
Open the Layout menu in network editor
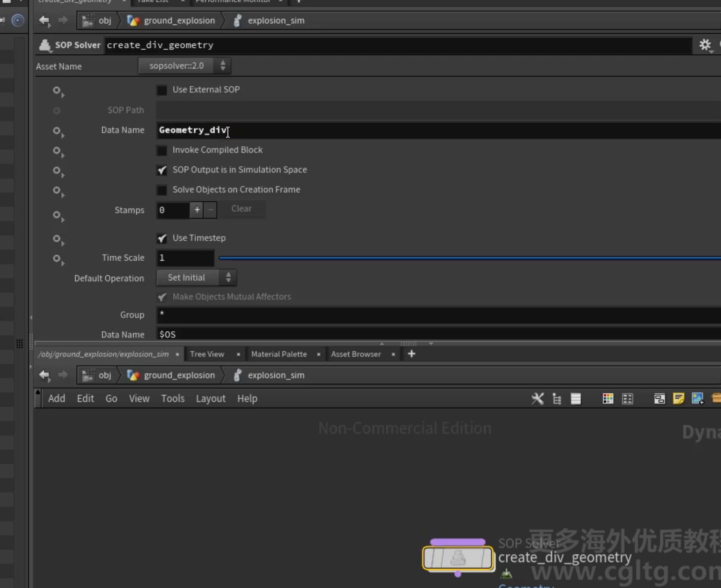click(211, 398)
